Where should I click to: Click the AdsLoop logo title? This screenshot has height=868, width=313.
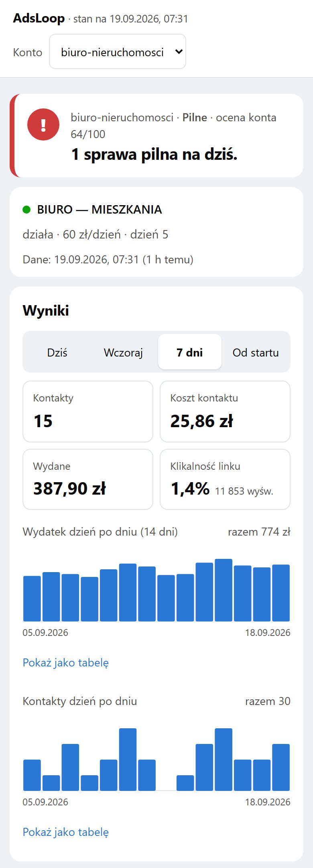39,18
